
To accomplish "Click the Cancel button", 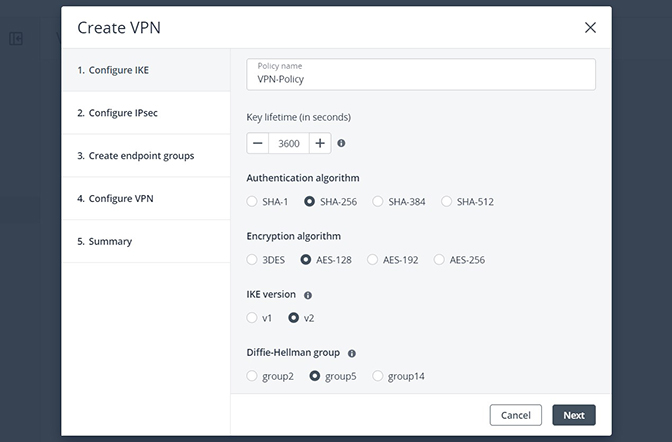I will point(516,415).
